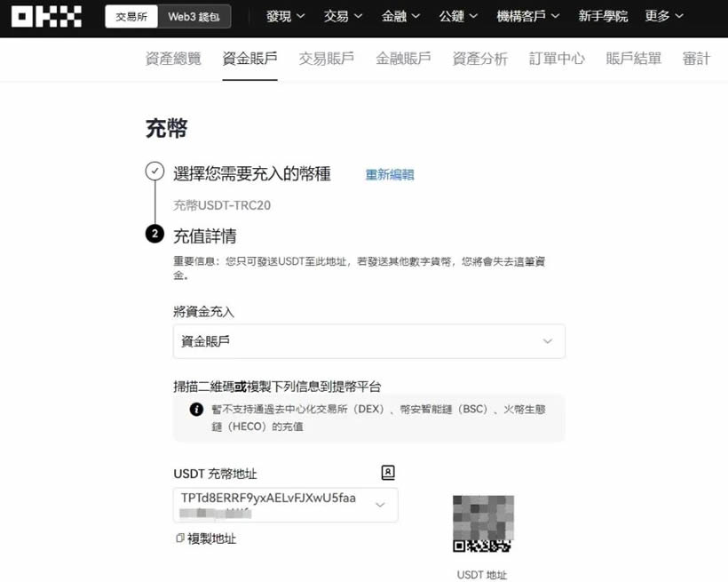Switch to the 審計 section
This screenshot has height=582, width=728.
click(x=695, y=58)
